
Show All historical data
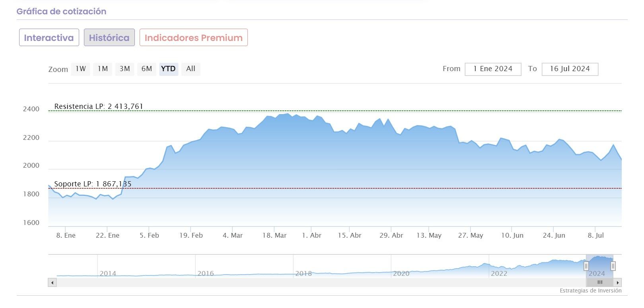(191, 69)
